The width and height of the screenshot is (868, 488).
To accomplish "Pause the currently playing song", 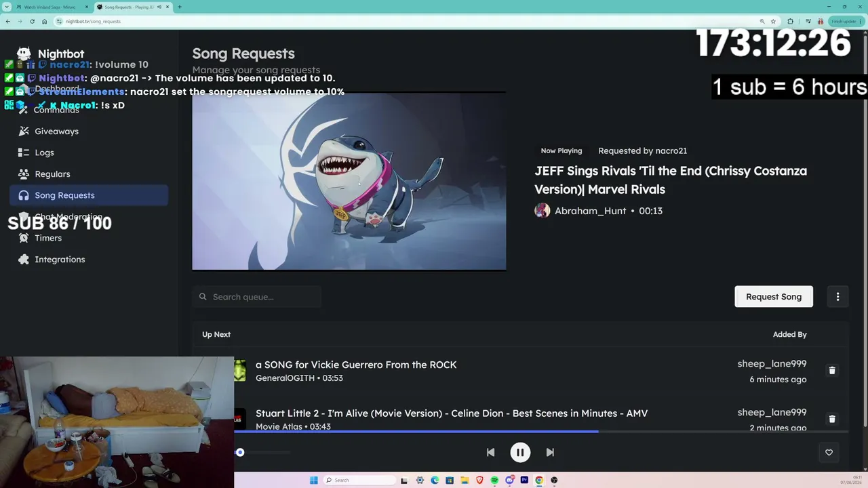I will (x=520, y=452).
